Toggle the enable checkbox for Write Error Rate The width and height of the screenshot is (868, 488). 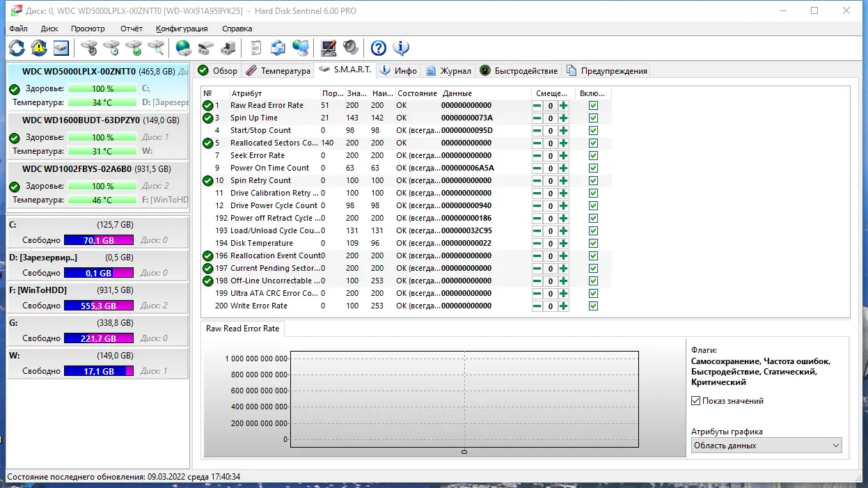pyautogui.click(x=593, y=306)
